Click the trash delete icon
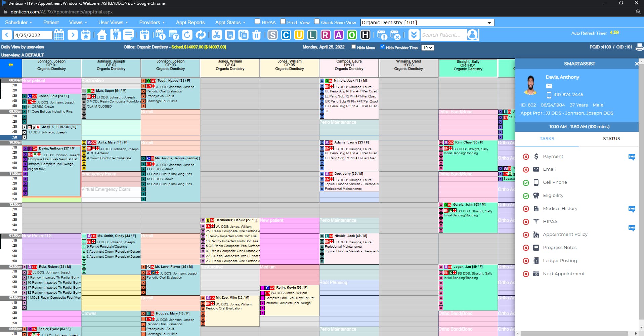The height and width of the screenshot is (336, 644). [257, 35]
